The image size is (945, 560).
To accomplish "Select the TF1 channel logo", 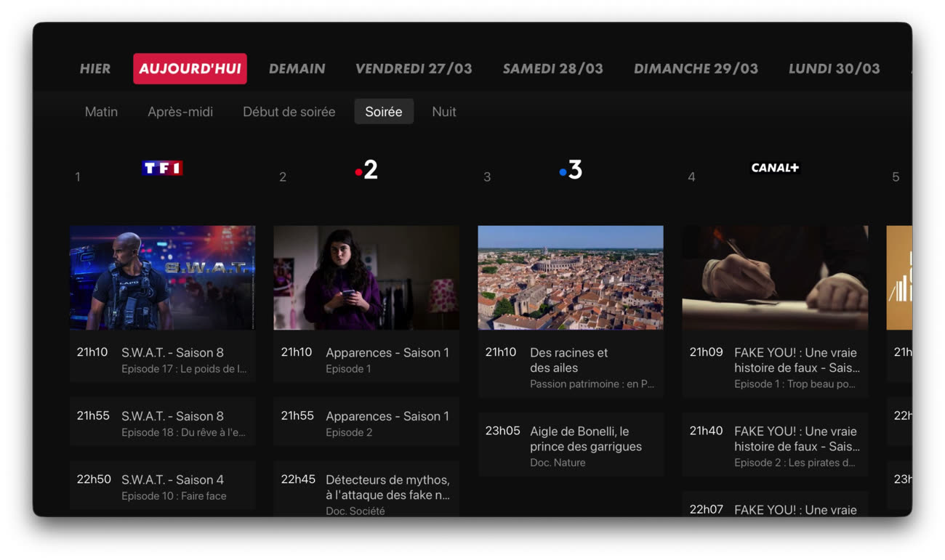I will click(162, 169).
